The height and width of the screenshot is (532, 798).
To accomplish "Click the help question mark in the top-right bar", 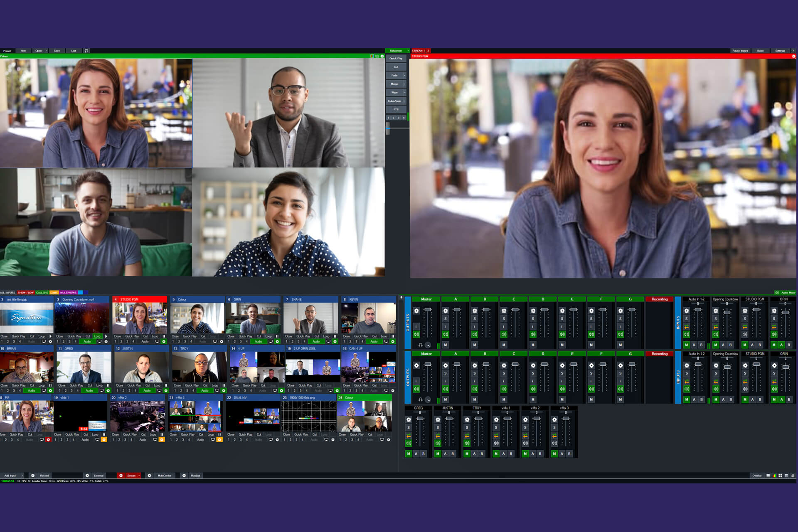I will click(x=793, y=51).
